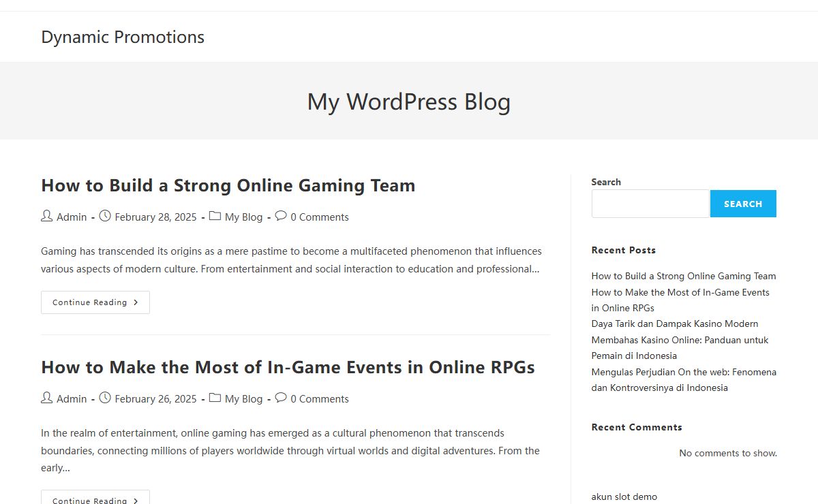Continue Reading the Gaming Team post
The height and width of the screenshot is (504, 818).
click(x=95, y=302)
